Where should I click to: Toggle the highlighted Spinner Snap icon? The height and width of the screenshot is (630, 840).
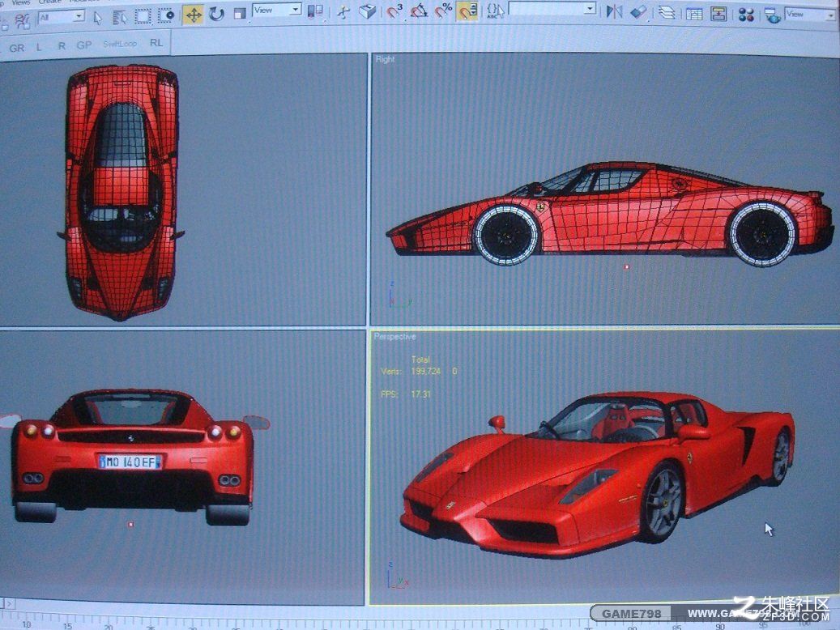(467, 11)
